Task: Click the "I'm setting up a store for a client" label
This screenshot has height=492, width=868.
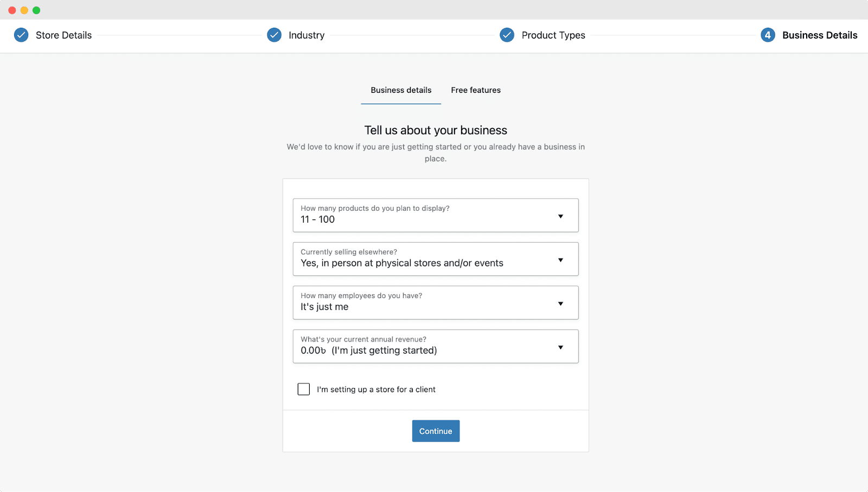Action: click(376, 389)
